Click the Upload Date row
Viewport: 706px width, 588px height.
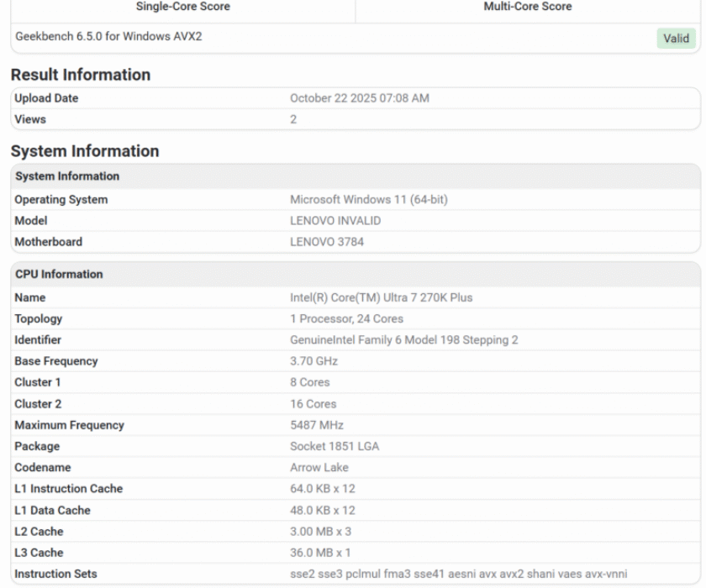pyautogui.click(x=48, y=97)
